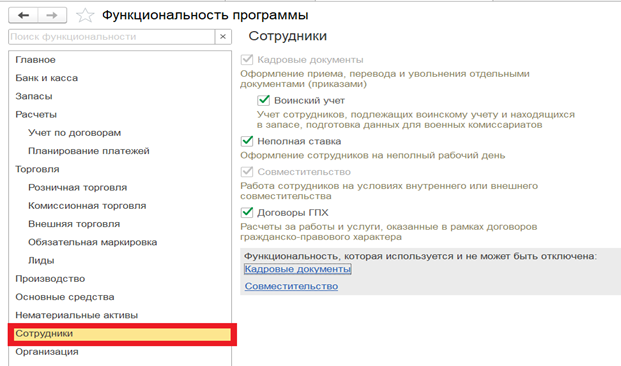Image resolution: width=621 pixels, height=366 pixels.
Task: Toggle the Неполная ставка checkbox
Action: (x=247, y=141)
